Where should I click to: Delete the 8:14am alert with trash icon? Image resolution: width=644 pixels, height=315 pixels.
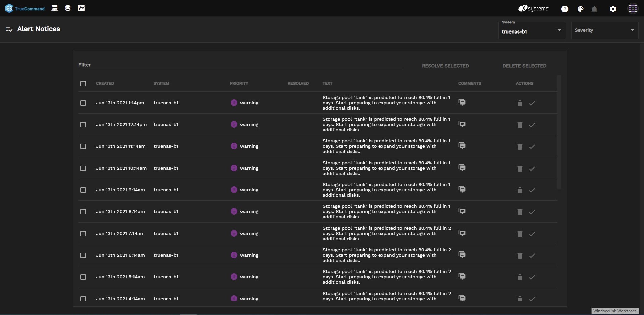coord(520,212)
